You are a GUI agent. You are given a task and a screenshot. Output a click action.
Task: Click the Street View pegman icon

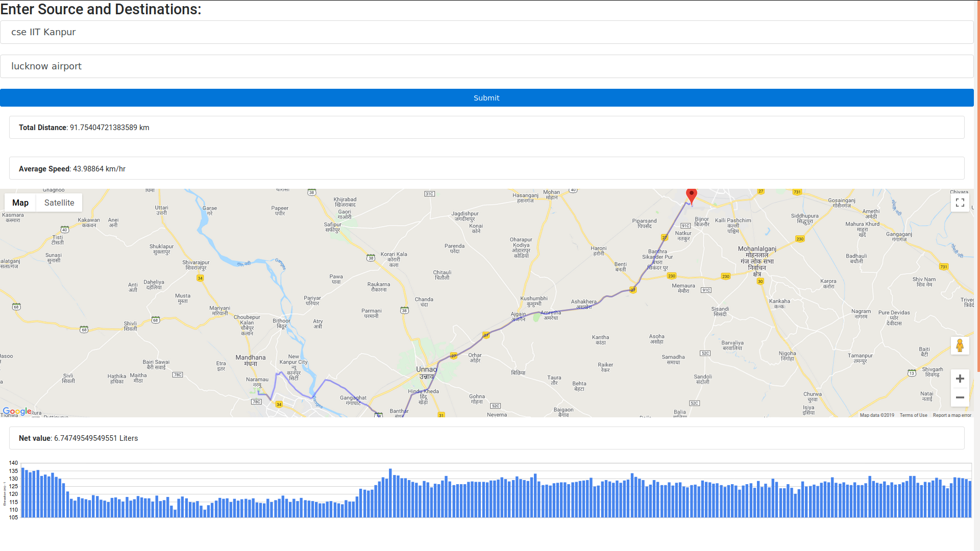(960, 346)
